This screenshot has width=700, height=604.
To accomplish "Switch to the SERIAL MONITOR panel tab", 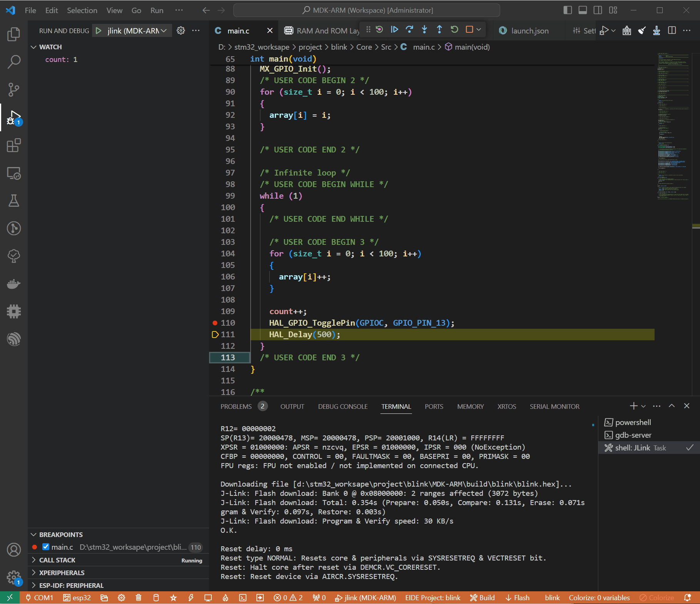I will [554, 407].
